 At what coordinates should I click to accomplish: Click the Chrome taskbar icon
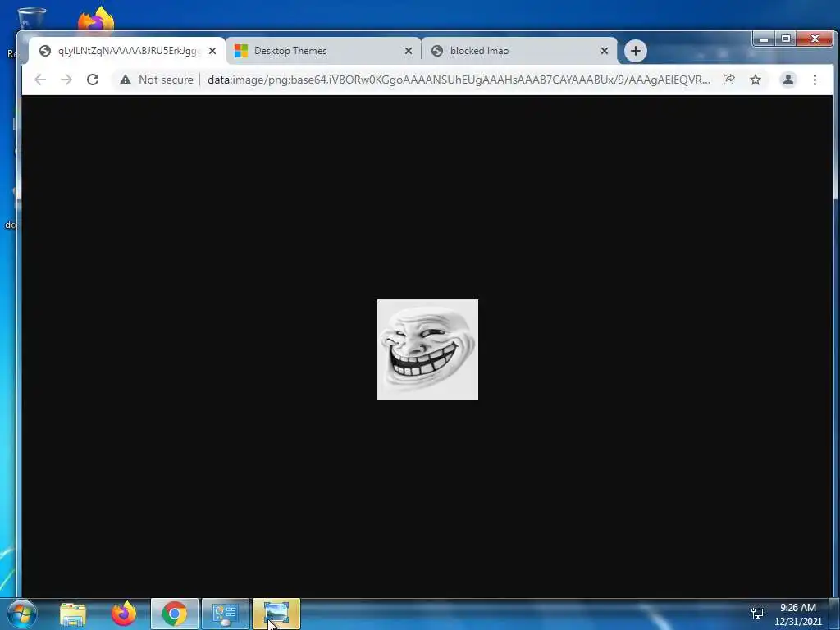pos(175,614)
